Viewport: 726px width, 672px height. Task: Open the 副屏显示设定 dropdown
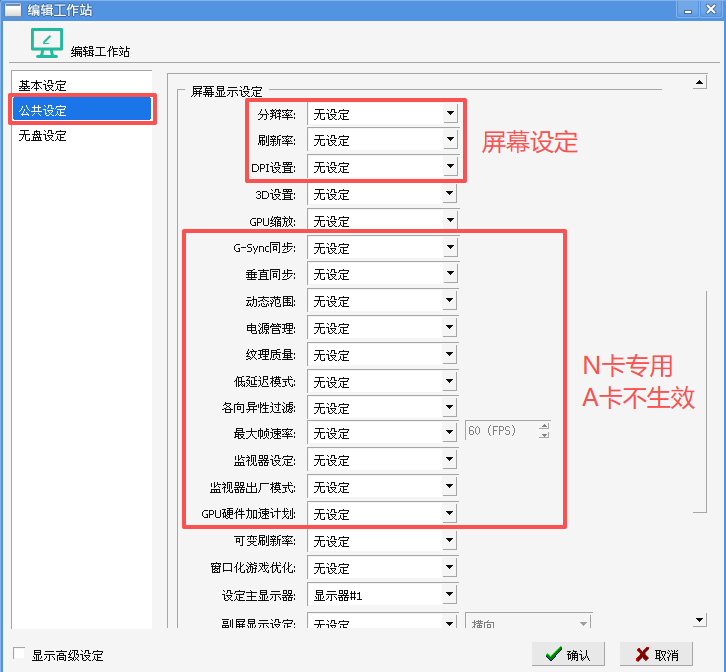pyautogui.click(x=382, y=621)
